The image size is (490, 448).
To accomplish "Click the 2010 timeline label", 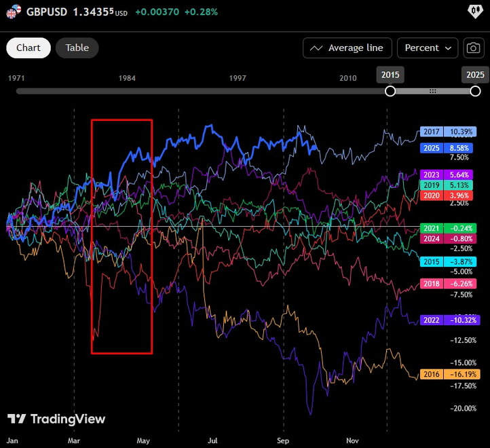I will [348, 78].
